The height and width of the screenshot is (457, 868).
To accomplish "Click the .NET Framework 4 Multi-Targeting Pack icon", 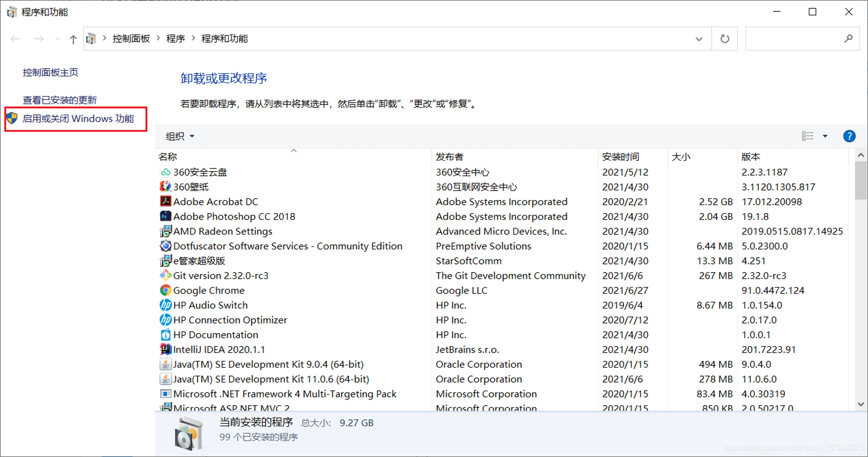I will tap(165, 394).
